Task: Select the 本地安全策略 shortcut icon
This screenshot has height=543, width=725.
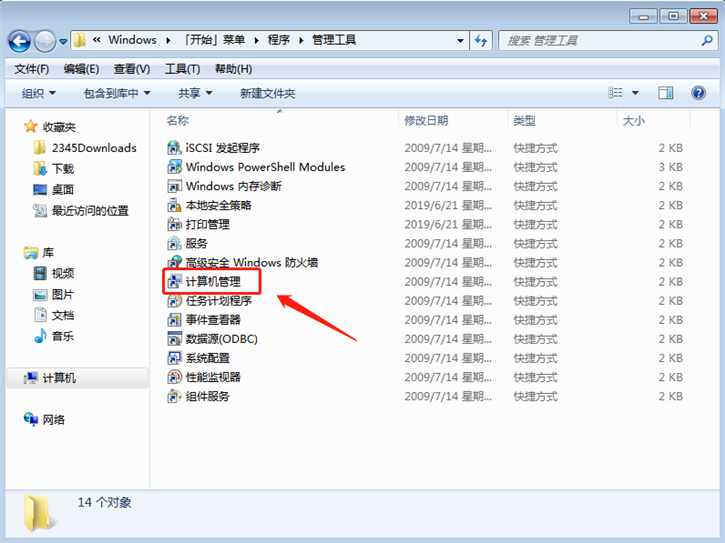Action: (174, 205)
